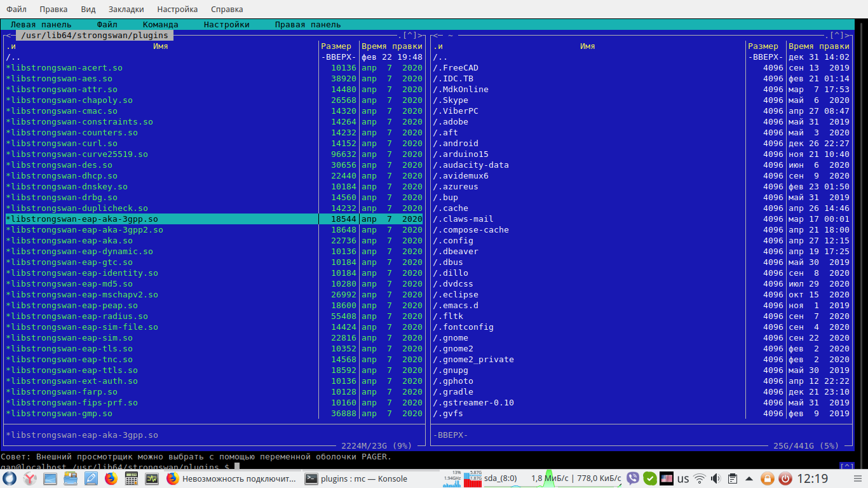Open the Файл menu in Konsole

click(x=17, y=10)
